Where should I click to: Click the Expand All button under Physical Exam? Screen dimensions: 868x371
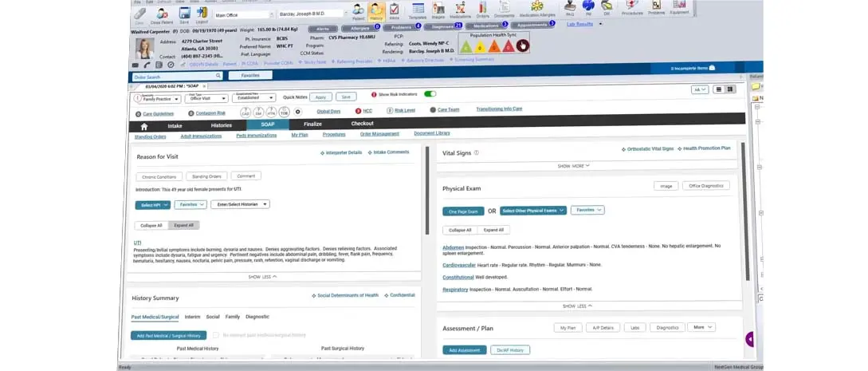coord(493,230)
